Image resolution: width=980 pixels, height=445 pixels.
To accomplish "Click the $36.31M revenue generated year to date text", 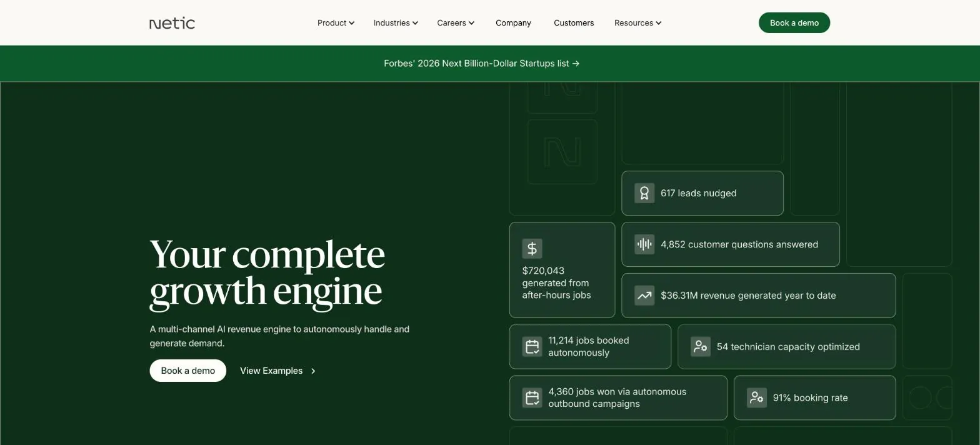I will coord(747,296).
